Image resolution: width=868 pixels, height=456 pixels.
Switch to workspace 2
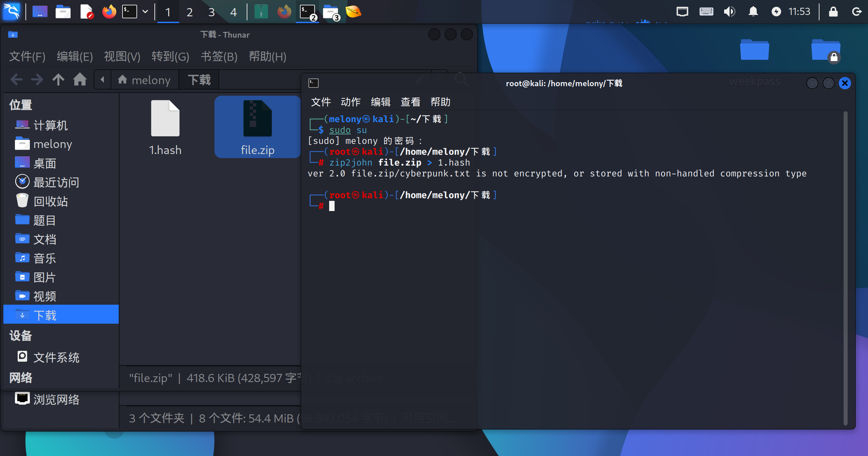click(190, 12)
